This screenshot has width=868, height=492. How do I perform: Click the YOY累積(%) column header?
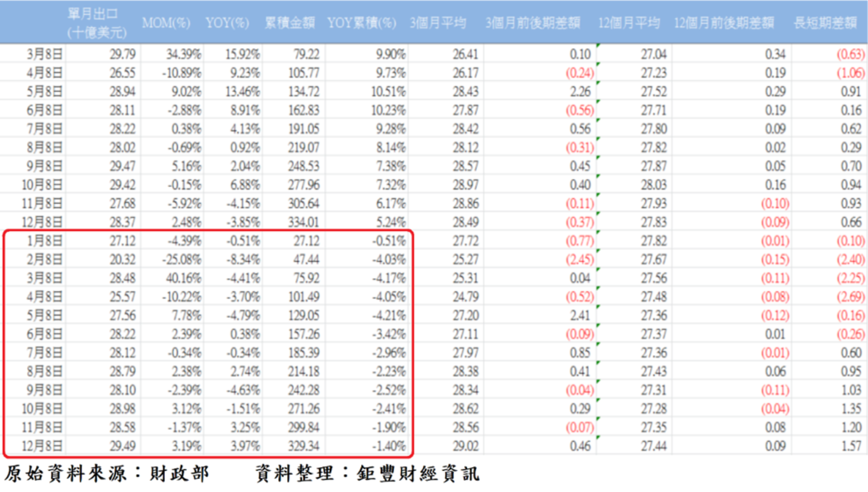point(362,23)
